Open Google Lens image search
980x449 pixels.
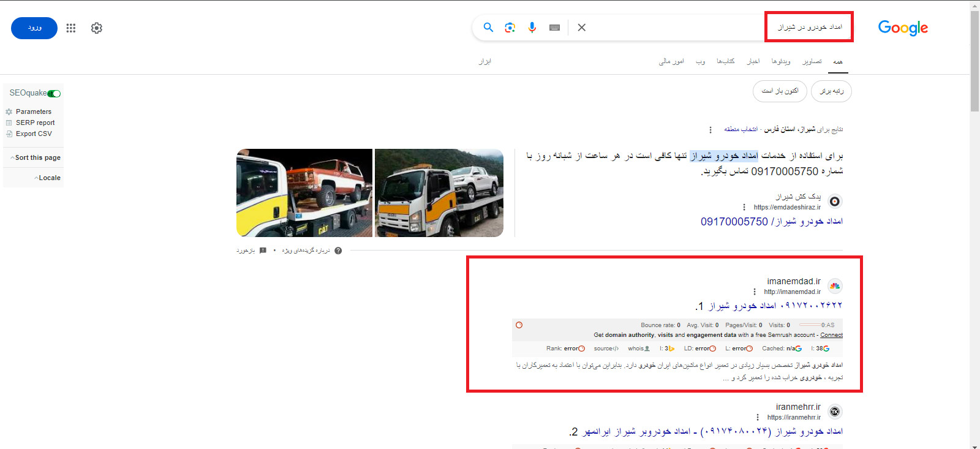click(510, 28)
